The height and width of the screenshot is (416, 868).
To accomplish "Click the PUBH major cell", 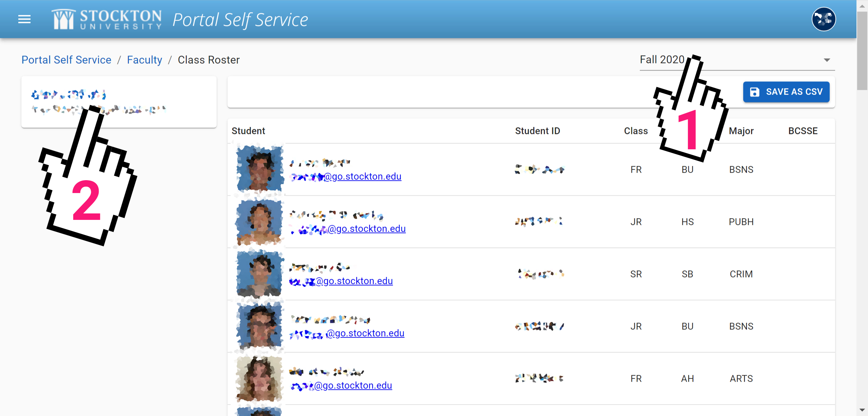I will coord(741,222).
